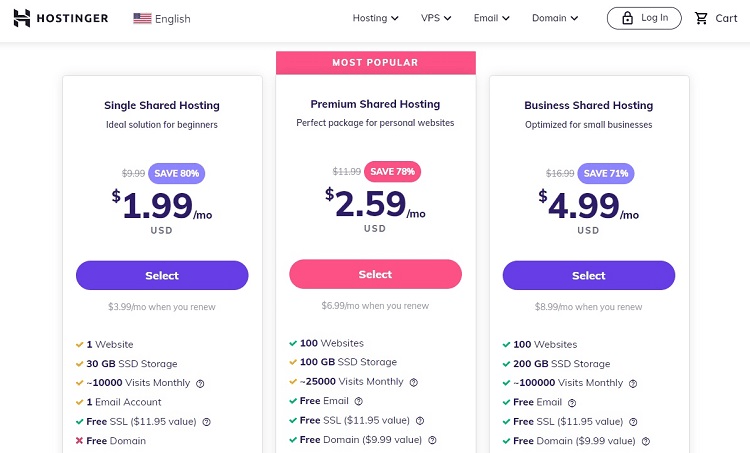Open the shopping cart icon
The height and width of the screenshot is (453, 750).
pyautogui.click(x=701, y=18)
